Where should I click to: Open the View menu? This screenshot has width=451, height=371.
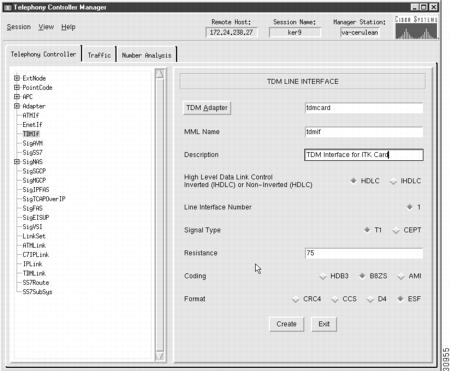pyautogui.click(x=46, y=27)
